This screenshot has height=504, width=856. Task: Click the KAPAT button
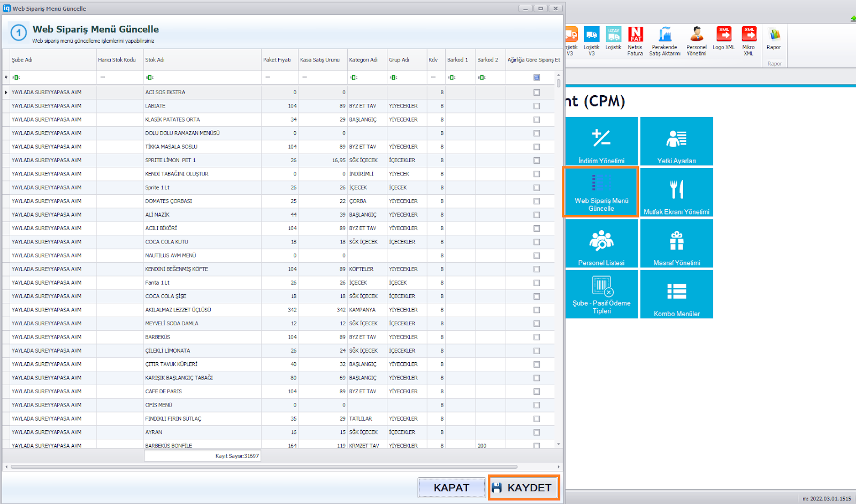(x=452, y=487)
